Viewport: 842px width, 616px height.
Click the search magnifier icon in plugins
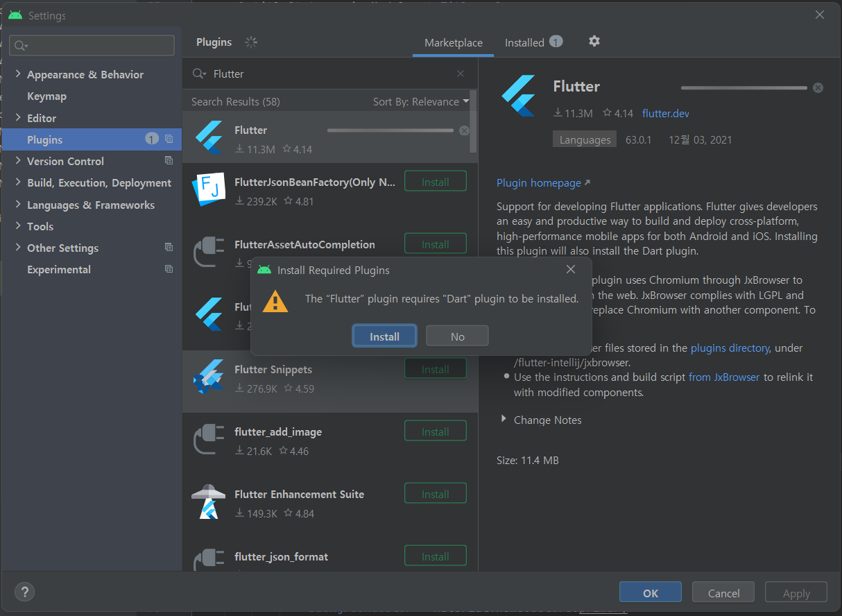click(199, 74)
